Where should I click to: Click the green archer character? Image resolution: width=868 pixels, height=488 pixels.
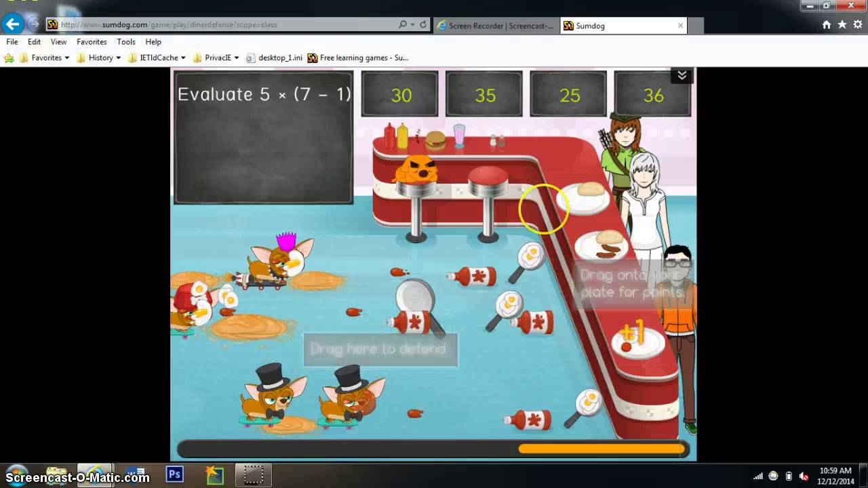click(620, 156)
